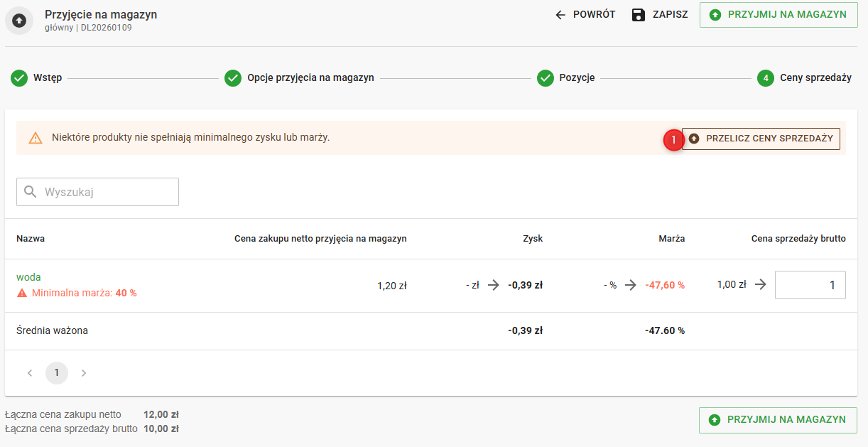Go to the previous page with the left chevron
The height and width of the screenshot is (447, 868).
(x=30, y=373)
